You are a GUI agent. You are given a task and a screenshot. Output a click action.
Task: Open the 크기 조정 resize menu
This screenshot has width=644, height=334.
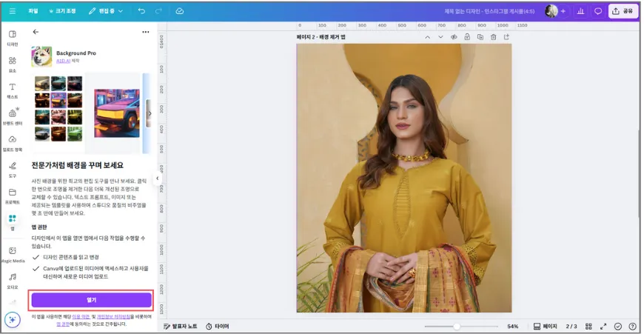62,11
